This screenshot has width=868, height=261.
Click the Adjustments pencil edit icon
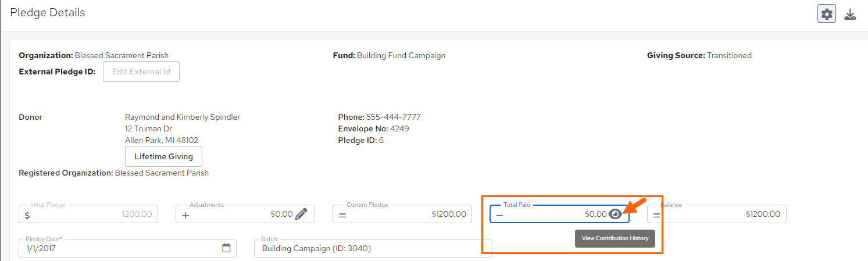point(301,214)
